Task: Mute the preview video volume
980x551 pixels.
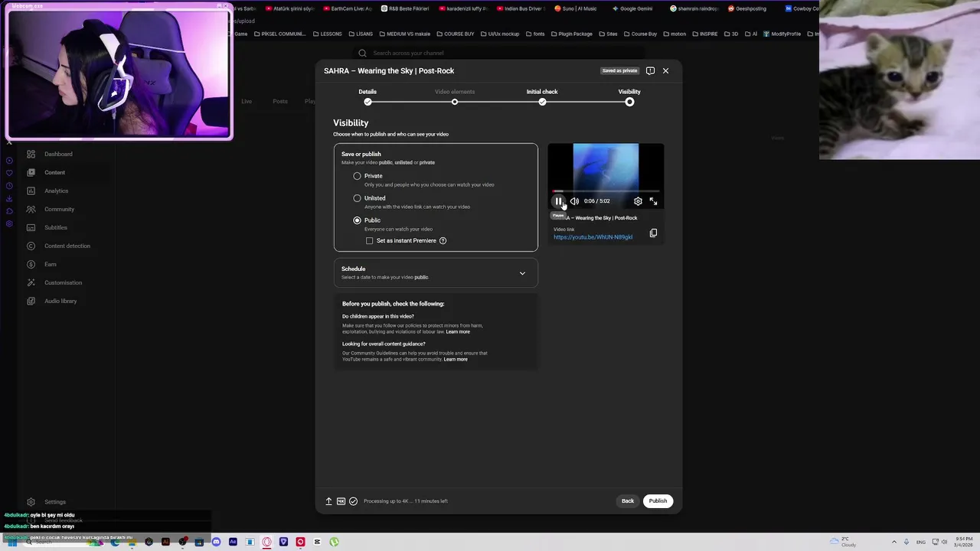Action: click(x=574, y=201)
